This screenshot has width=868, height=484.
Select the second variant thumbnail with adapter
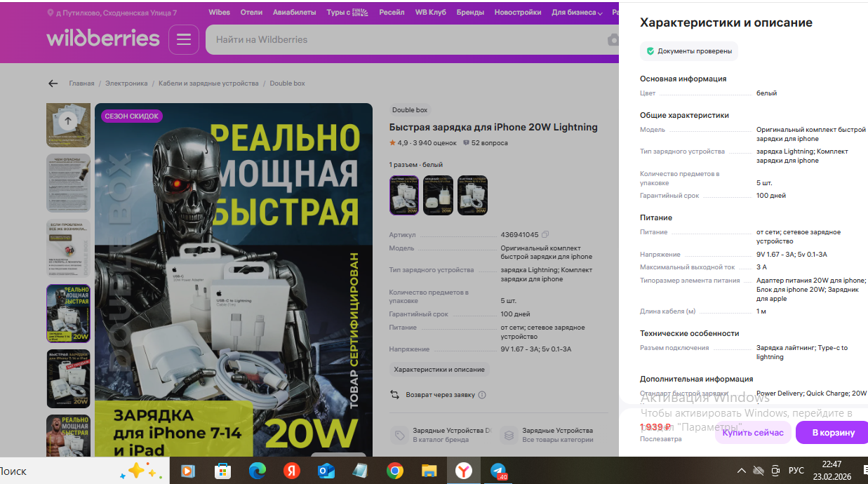(x=438, y=195)
